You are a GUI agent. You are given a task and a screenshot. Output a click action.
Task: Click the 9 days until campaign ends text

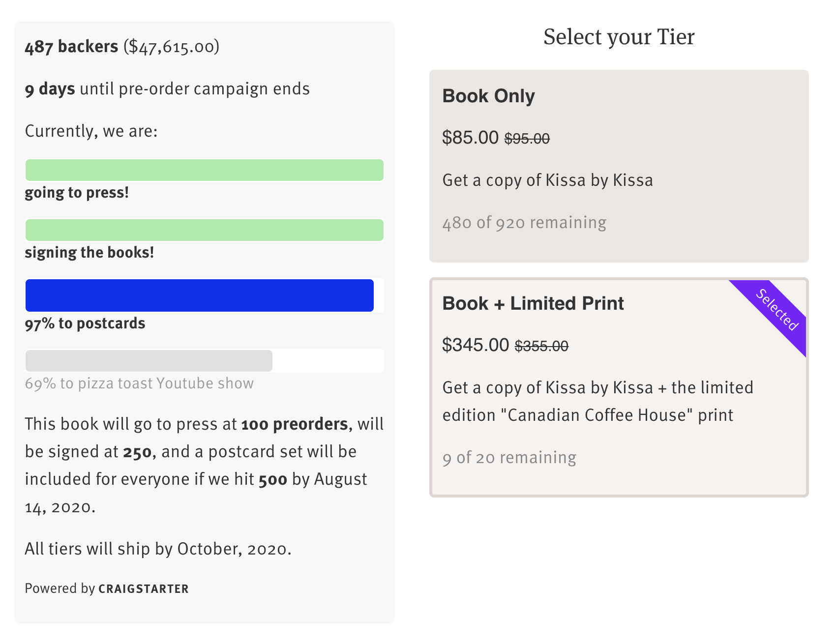[x=167, y=89]
